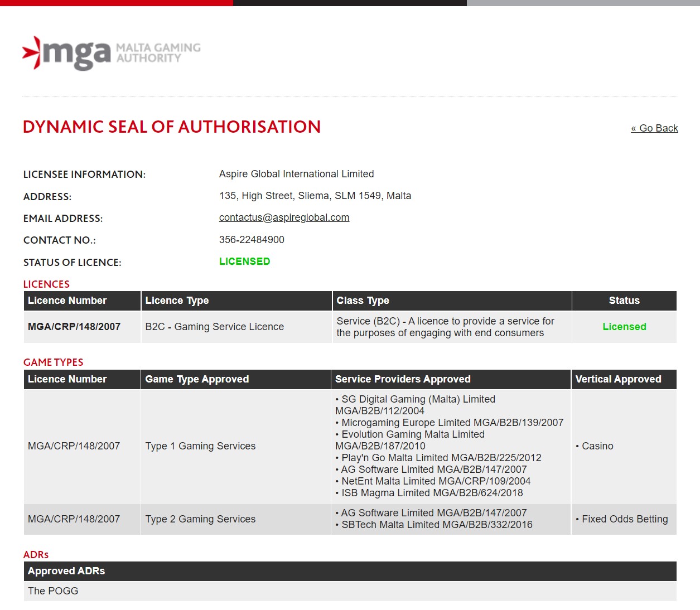700x610 pixels.
Task: Click the STATUS OF LICENCE label
Action: pyautogui.click(x=72, y=263)
